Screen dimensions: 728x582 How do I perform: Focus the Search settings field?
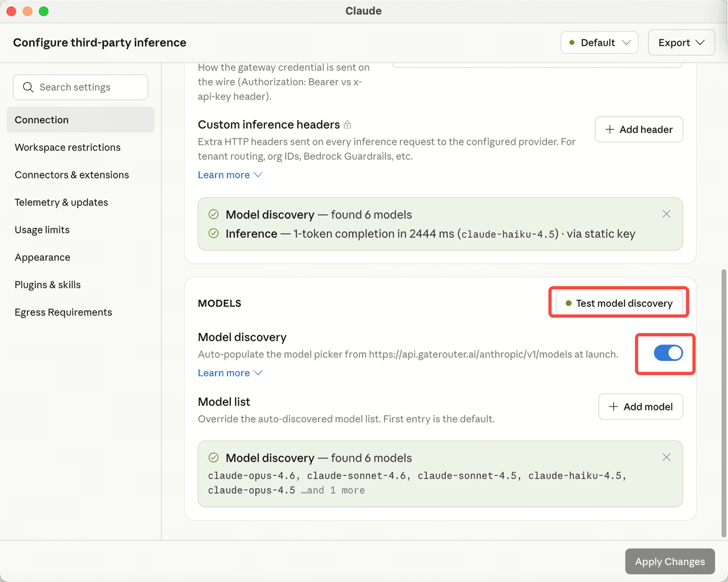(80, 87)
